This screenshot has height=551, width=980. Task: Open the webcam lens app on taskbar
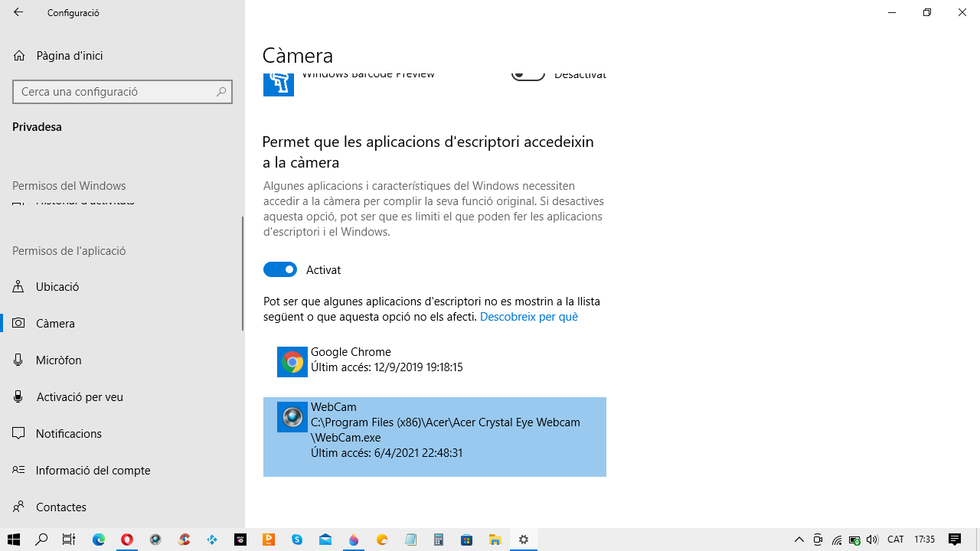[155, 540]
